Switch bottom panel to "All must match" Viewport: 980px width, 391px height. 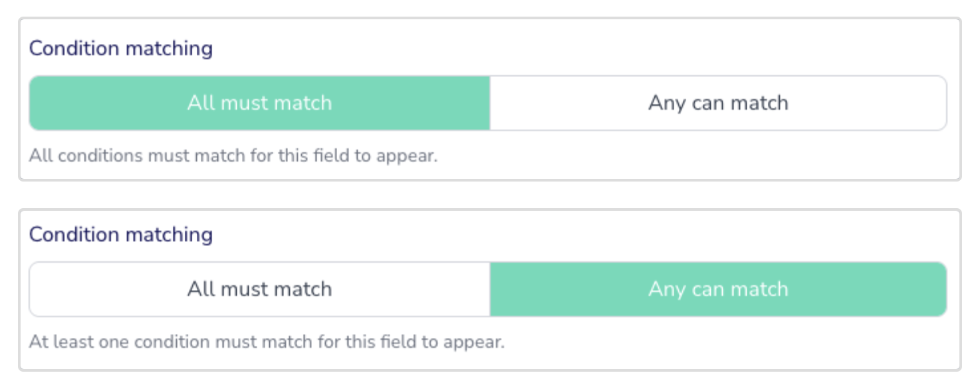pyautogui.click(x=259, y=289)
